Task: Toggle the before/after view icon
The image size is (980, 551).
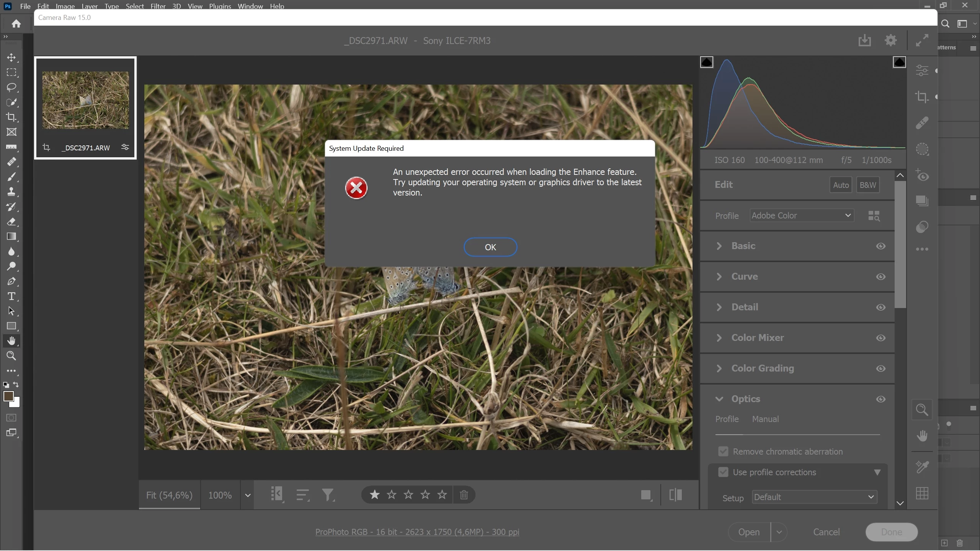Action: coord(675,495)
